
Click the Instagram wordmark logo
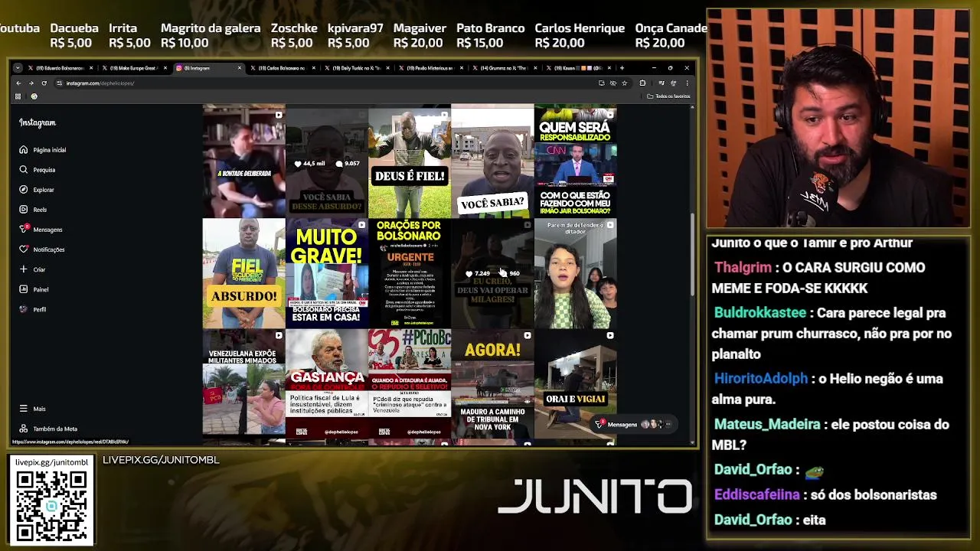click(x=38, y=122)
